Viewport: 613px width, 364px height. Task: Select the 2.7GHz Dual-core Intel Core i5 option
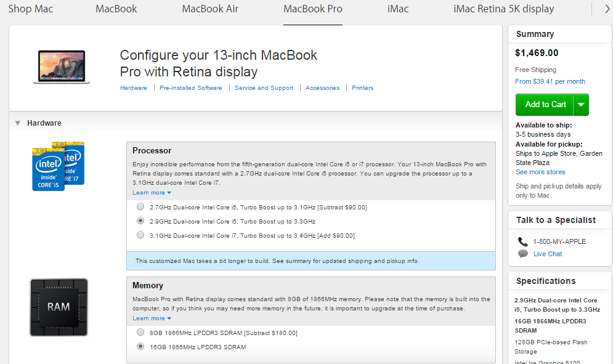[x=140, y=206]
